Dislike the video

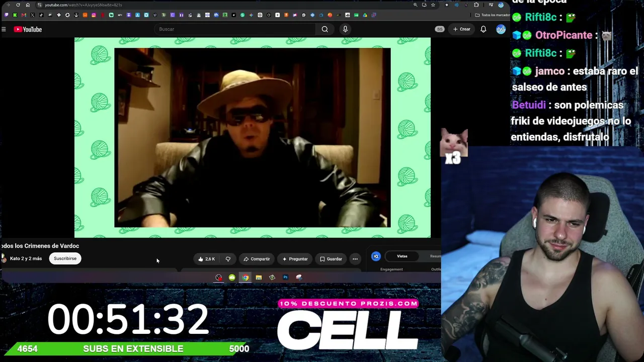(228, 259)
